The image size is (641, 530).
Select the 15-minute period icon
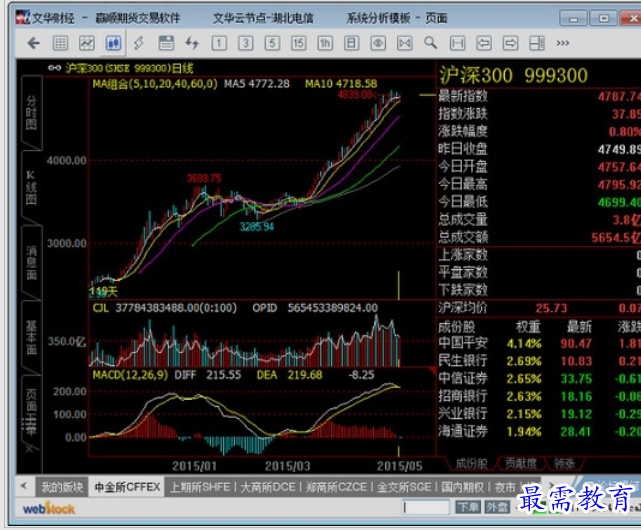[298, 43]
